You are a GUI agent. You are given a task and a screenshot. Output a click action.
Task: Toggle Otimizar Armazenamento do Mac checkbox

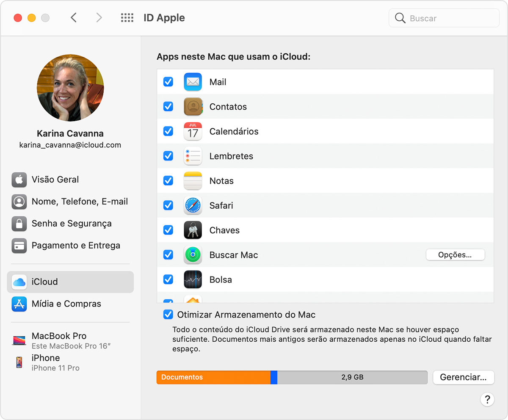pos(168,315)
